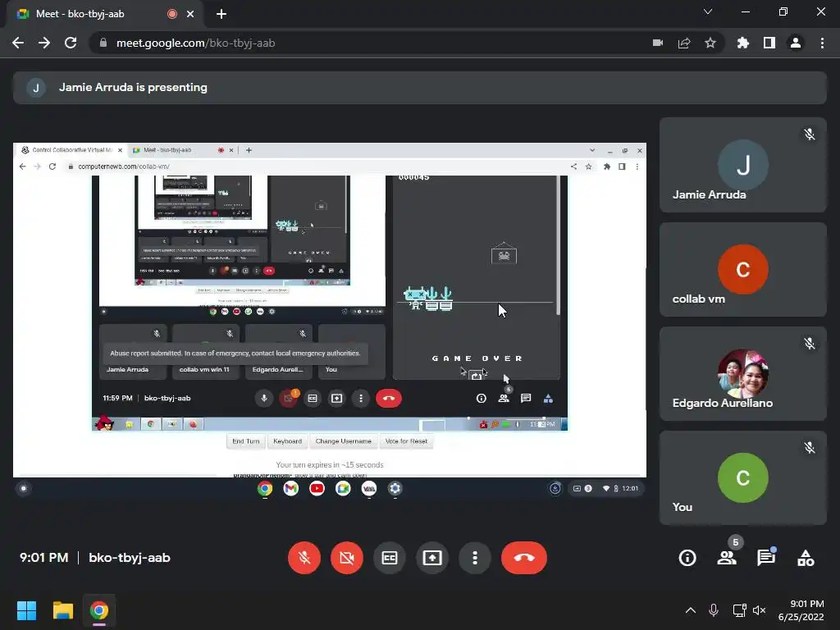The height and width of the screenshot is (630, 840).
Task: Unmute microphone in Meet controls
Action: tap(304, 558)
